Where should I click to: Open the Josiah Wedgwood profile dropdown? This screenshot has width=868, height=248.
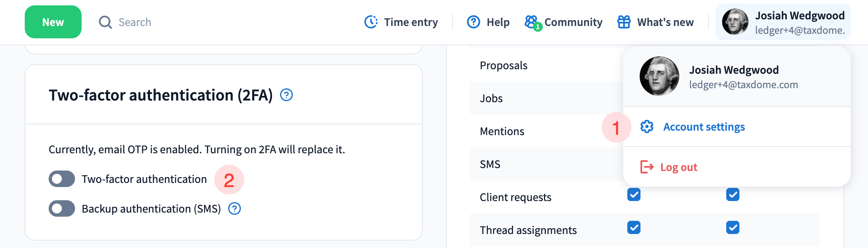(783, 22)
